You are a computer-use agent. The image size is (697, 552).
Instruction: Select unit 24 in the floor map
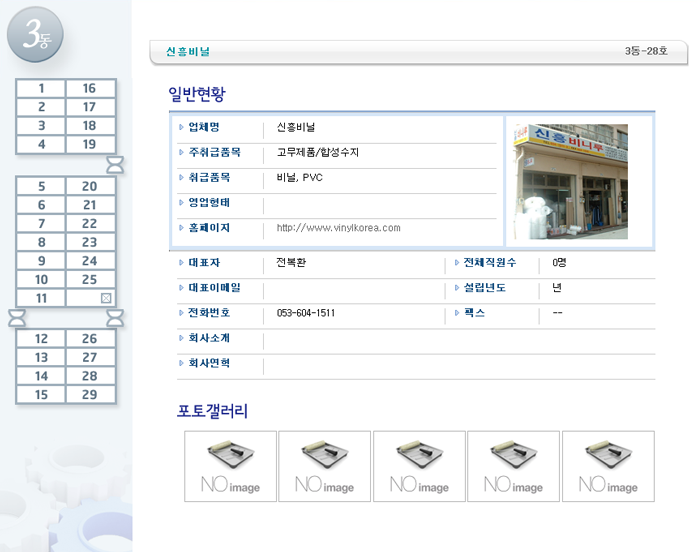90,261
